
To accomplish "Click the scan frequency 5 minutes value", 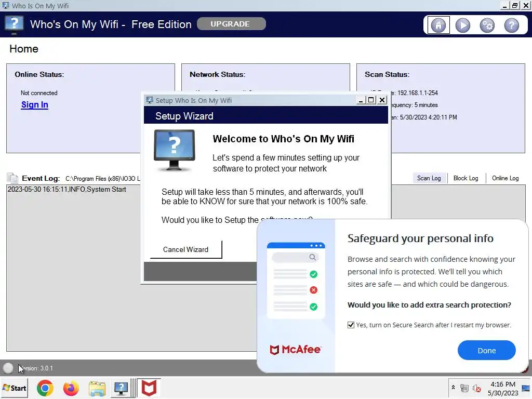I will coord(426,105).
